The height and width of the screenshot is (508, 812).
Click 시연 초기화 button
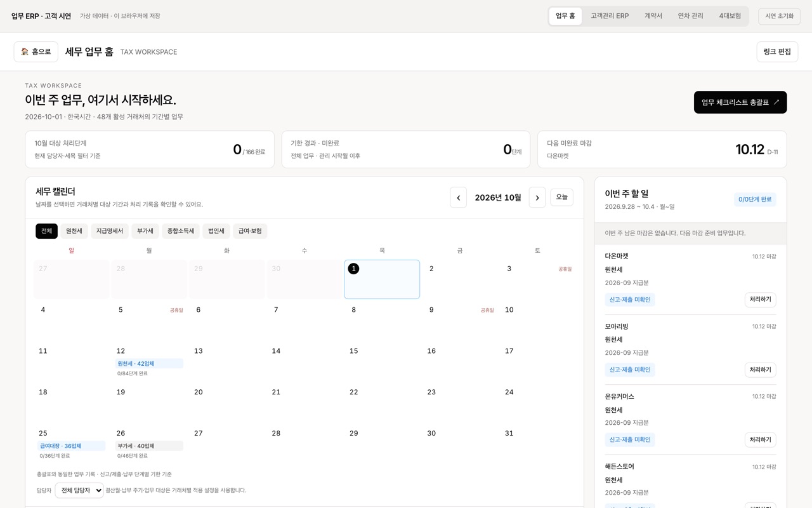click(x=779, y=16)
